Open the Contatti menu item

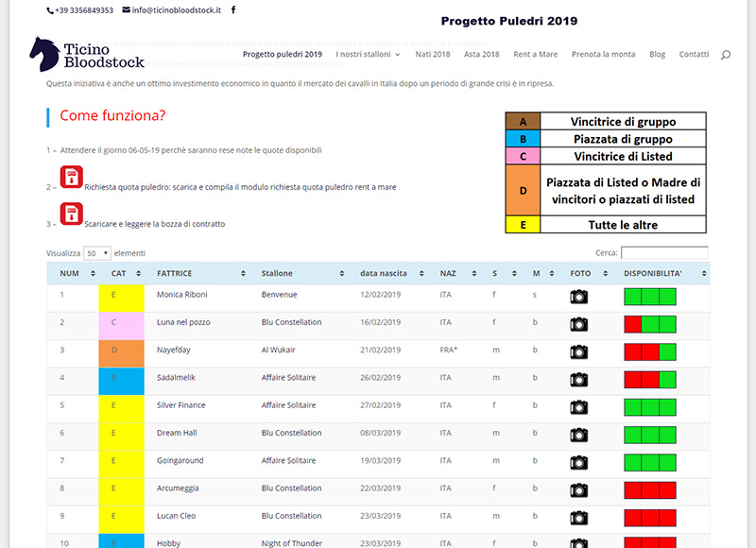[x=694, y=55]
